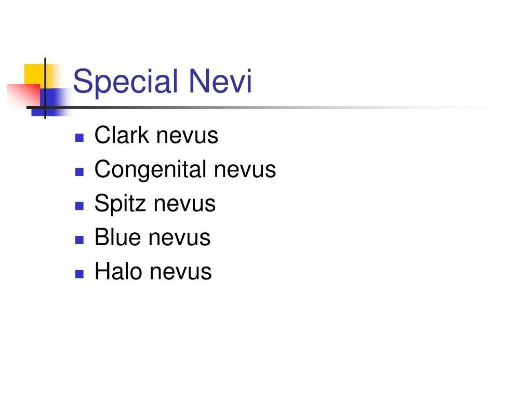
Task: Select the blue bullet beside Congenital nevus
Action: click(x=79, y=171)
